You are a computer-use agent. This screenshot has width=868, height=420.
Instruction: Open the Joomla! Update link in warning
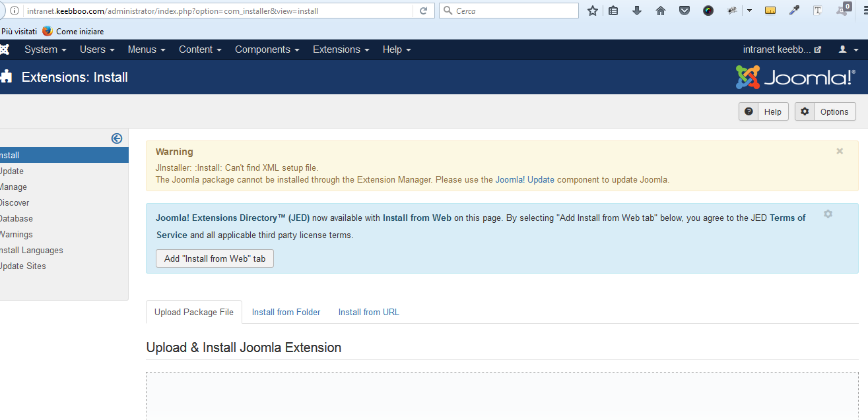(525, 179)
